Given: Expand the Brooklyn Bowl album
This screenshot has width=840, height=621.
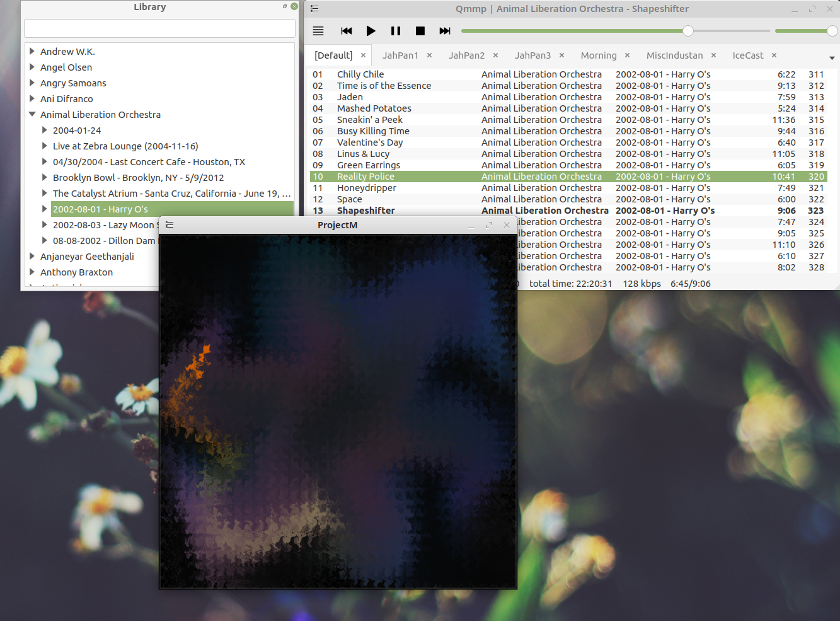Looking at the screenshot, I should [45, 177].
